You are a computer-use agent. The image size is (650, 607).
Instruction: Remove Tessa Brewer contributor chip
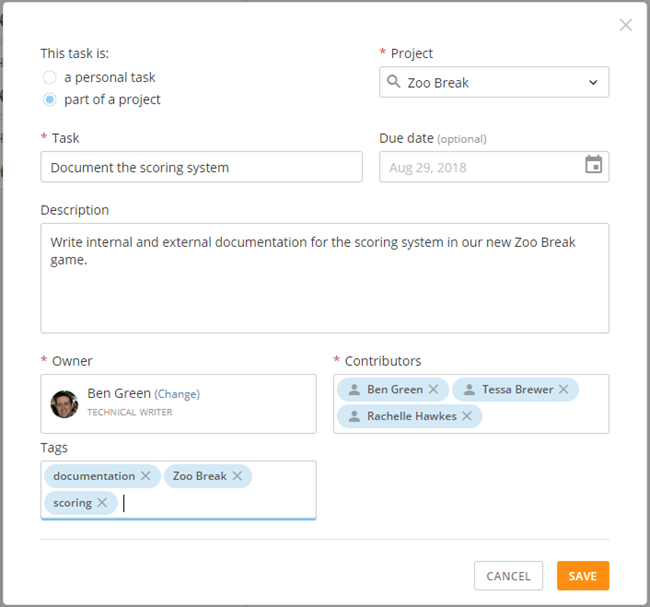tap(563, 389)
